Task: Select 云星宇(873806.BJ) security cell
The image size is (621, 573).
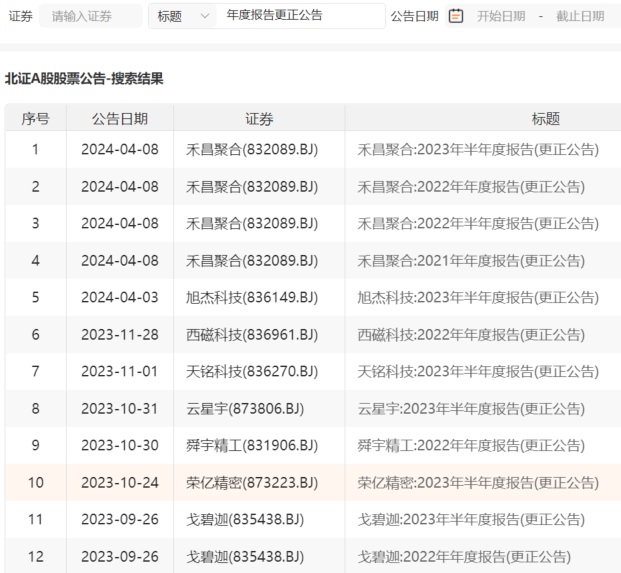Action: click(x=245, y=409)
